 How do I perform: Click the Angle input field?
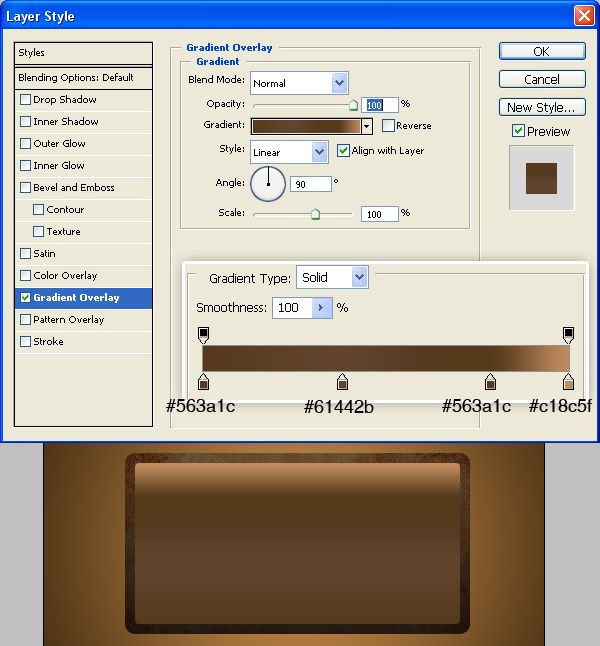tap(311, 185)
